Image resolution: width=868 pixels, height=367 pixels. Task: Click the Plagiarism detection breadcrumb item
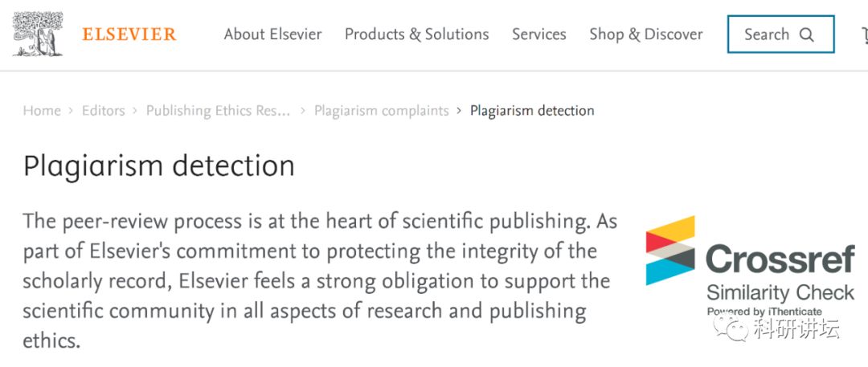click(x=532, y=111)
